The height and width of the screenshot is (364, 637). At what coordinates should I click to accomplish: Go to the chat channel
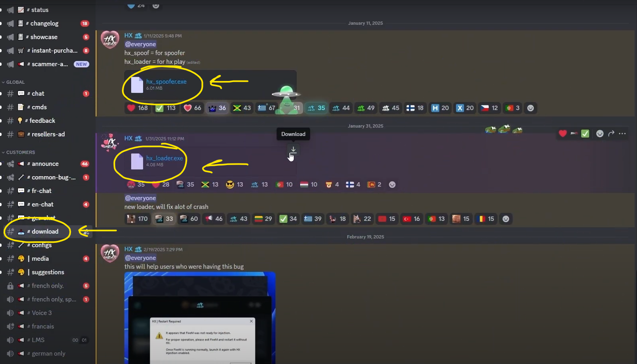[47, 94]
